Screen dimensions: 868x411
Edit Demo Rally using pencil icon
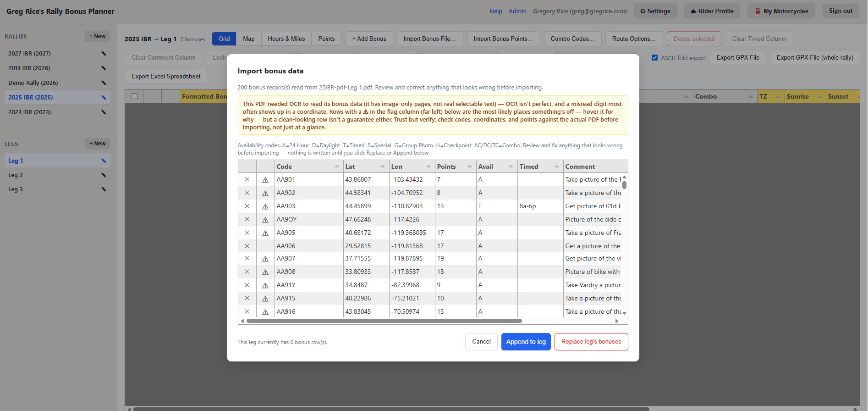pos(104,83)
